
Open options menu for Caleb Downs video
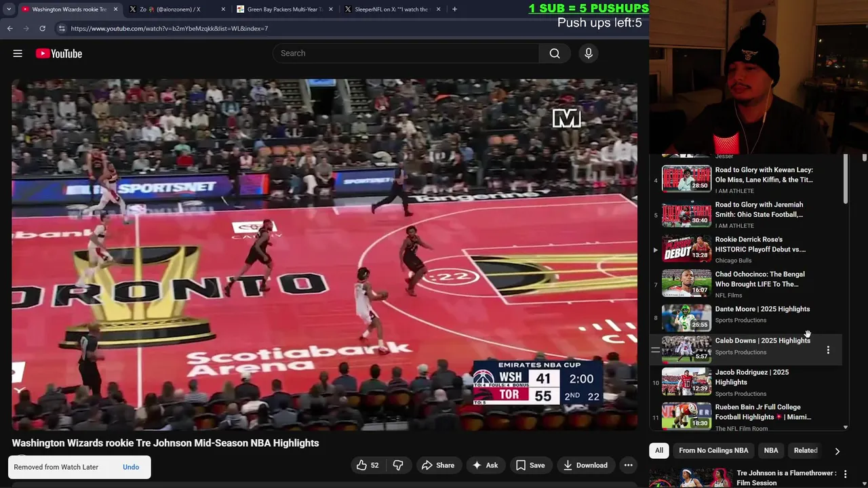tap(828, 350)
